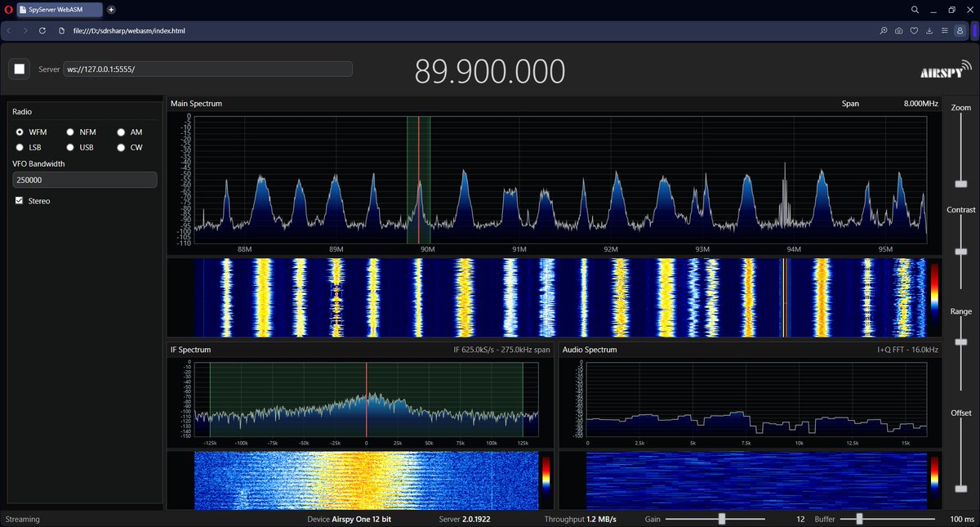980x527 pixels.
Task: Click the IF Spectrum waterfall
Action: click(366, 480)
